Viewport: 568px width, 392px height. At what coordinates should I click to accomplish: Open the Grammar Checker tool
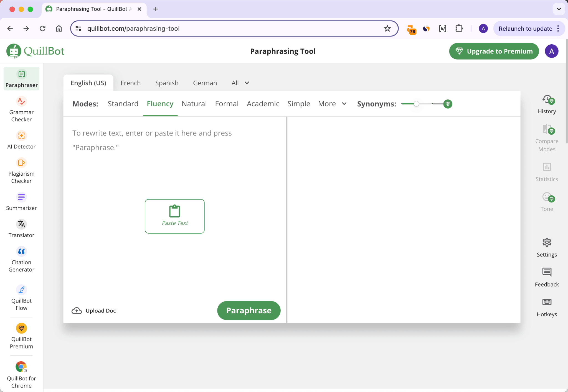(x=21, y=109)
